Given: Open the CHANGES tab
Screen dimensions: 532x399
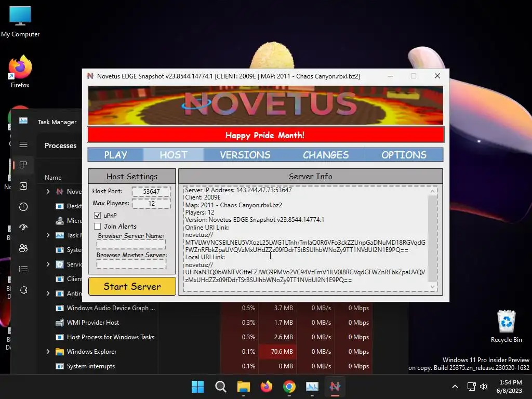Looking at the screenshot, I should tap(326, 155).
